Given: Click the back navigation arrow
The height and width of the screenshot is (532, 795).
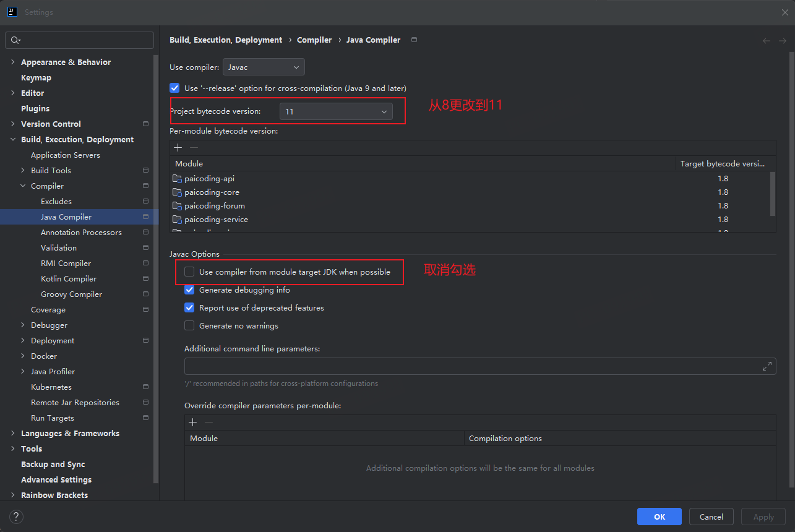Looking at the screenshot, I should (766, 40).
